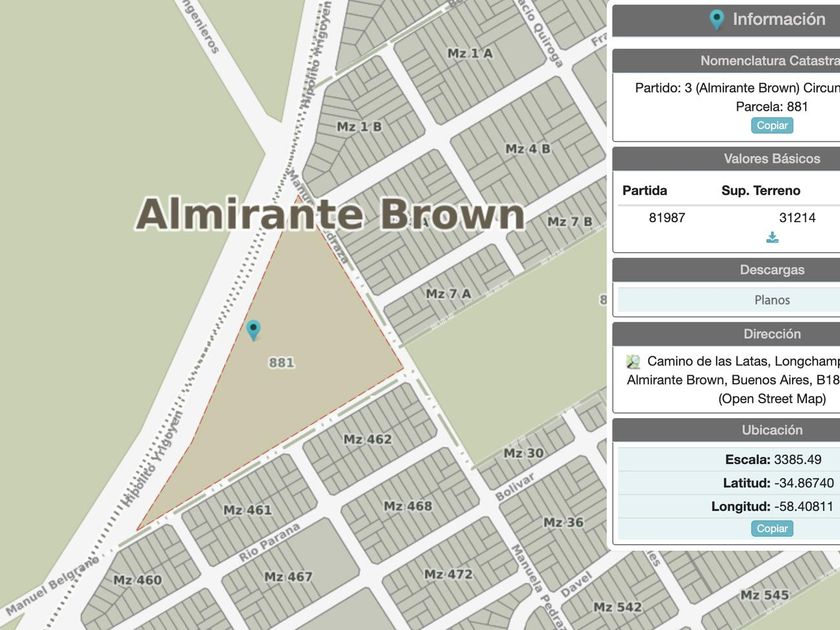The width and height of the screenshot is (840, 630).
Task: Copy the Ubicación coordinates
Action: 772,528
